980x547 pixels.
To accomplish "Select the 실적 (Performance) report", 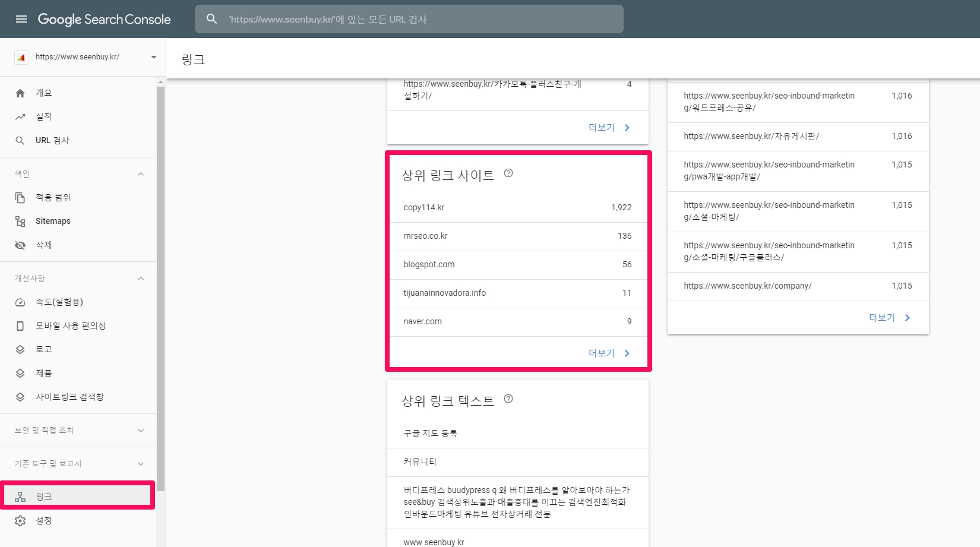I will [x=44, y=116].
